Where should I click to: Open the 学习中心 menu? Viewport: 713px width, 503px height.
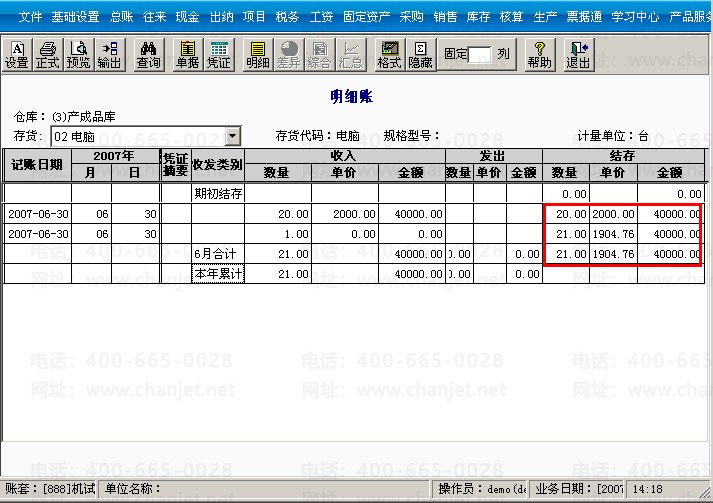coord(635,17)
